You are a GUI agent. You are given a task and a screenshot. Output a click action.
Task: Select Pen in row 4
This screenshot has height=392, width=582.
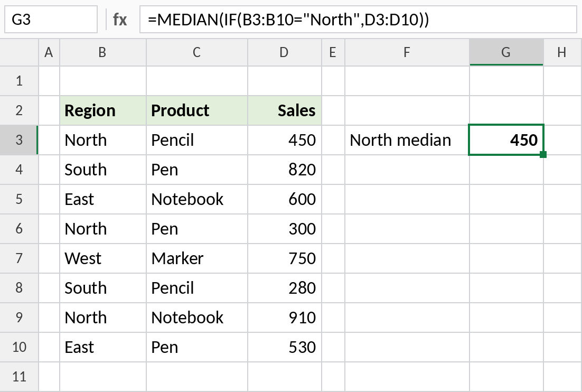click(x=196, y=170)
